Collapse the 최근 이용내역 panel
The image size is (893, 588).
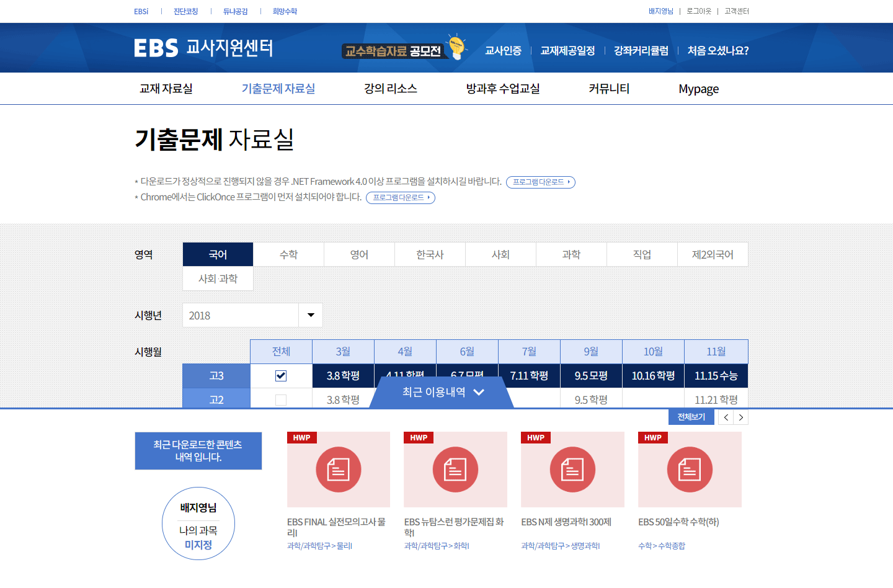click(x=442, y=392)
